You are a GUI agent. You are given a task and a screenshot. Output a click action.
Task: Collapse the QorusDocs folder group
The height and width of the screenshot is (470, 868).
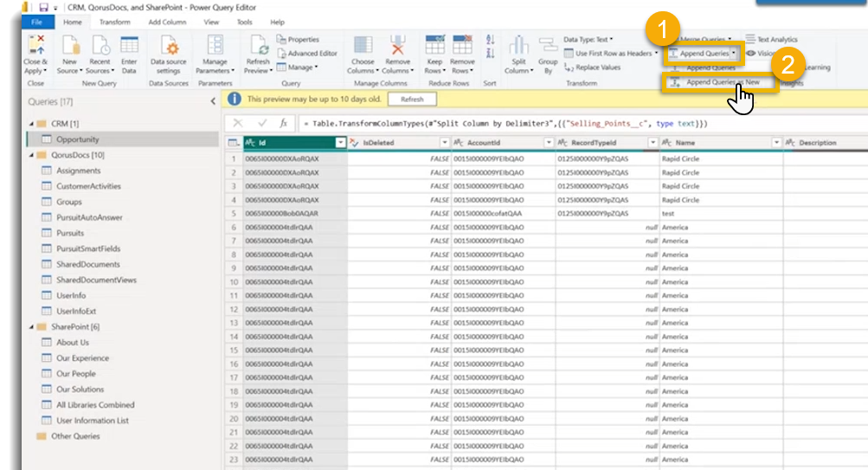pyautogui.click(x=32, y=155)
